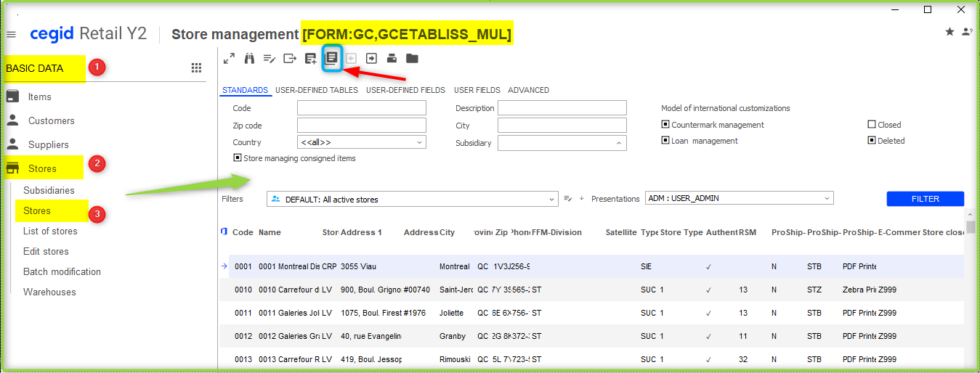Click the export arrow toolbar icon
This screenshot has height=373, width=980.
pyautogui.click(x=290, y=58)
